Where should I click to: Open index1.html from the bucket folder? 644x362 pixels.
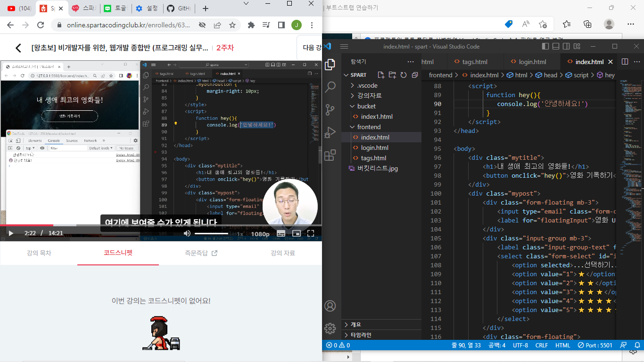377,116
